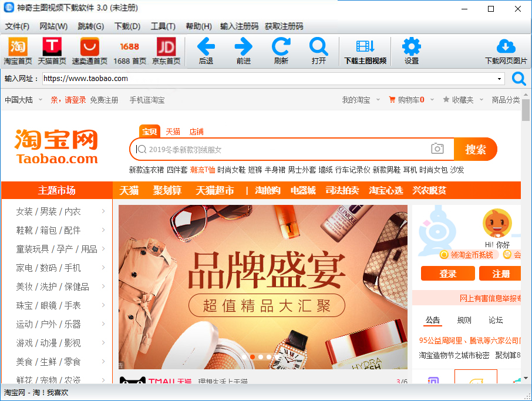Click the Taobao mascot avatar

tap(497, 223)
